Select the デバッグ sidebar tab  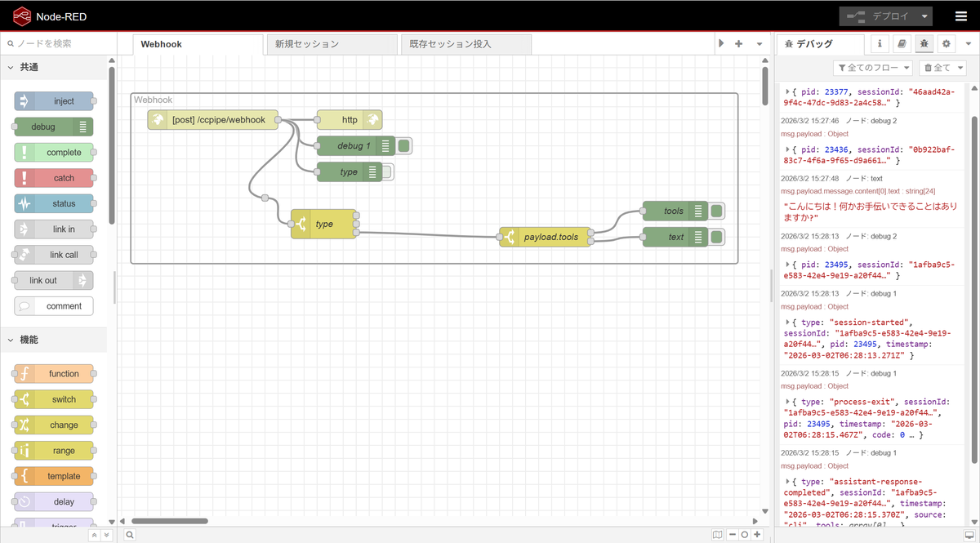pyautogui.click(x=820, y=44)
